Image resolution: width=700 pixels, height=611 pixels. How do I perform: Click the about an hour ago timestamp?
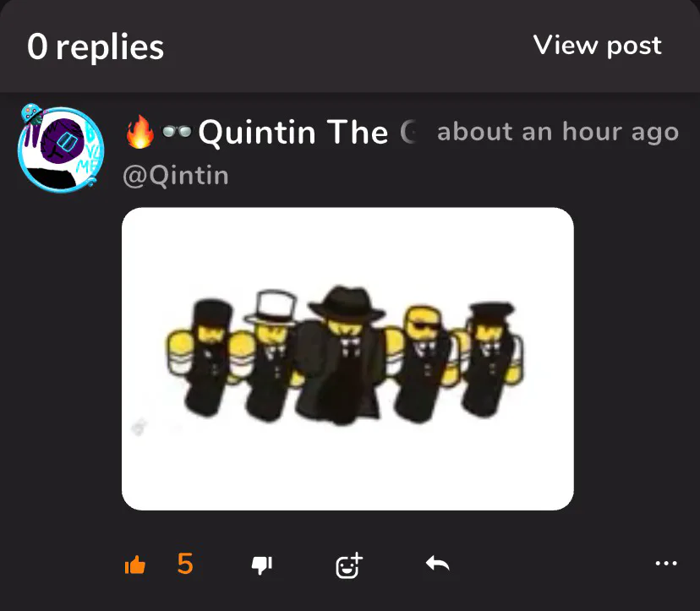pos(558,132)
